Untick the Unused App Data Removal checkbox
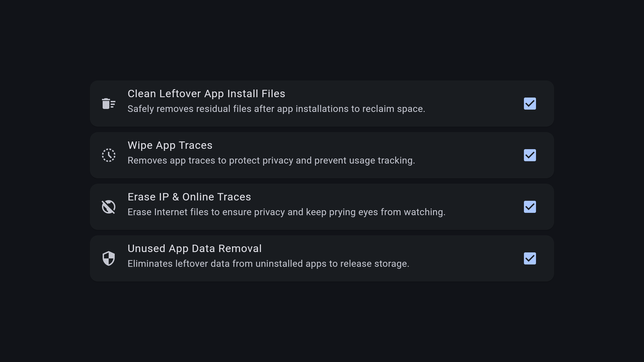Screen dimensions: 644x362 click(x=530, y=258)
